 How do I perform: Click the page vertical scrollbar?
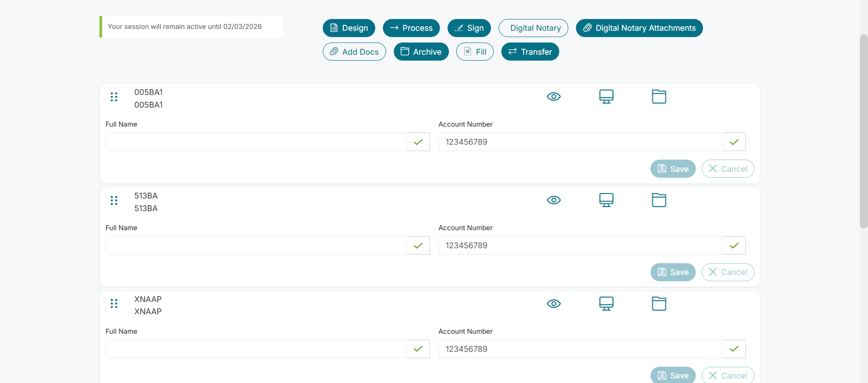(863, 131)
